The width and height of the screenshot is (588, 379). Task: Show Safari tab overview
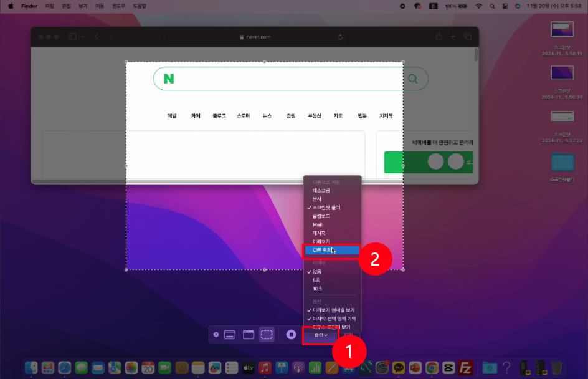click(468, 36)
